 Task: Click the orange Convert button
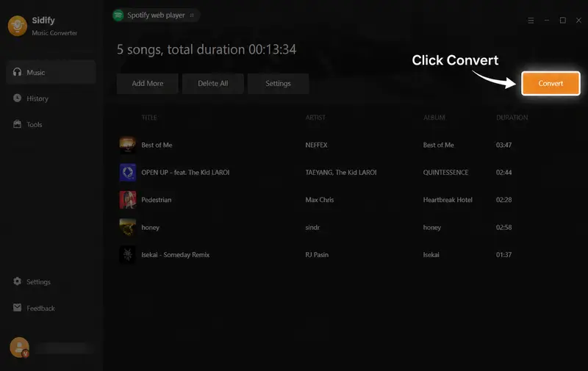click(551, 83)
